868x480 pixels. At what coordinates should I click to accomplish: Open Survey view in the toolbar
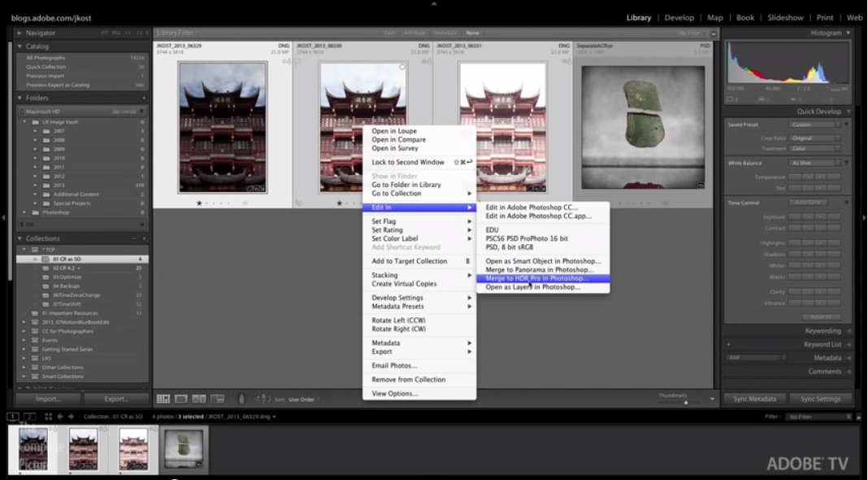point(217,399)
